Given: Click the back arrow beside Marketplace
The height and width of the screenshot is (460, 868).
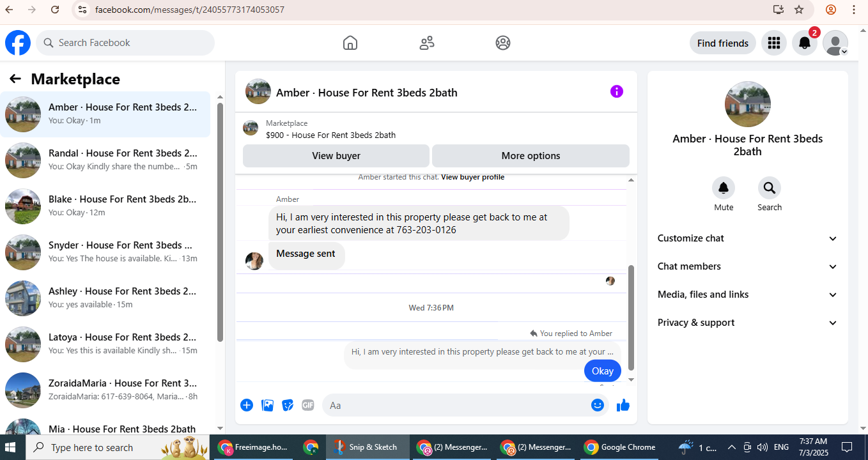Looking at the screenshot, I should pyautogui.click(x=15, y=79).
